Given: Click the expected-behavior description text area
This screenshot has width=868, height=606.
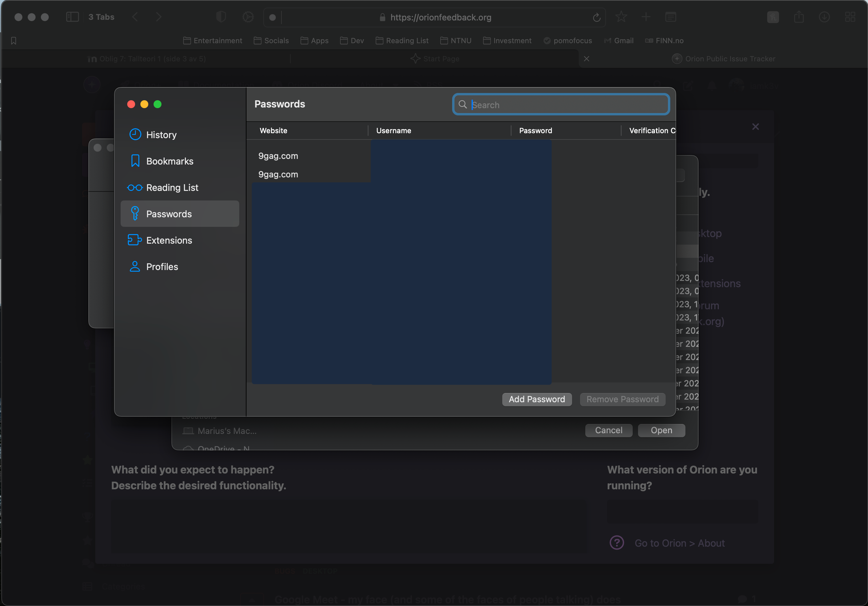Looking at the screenshot, I should click(x=349, y=526).
